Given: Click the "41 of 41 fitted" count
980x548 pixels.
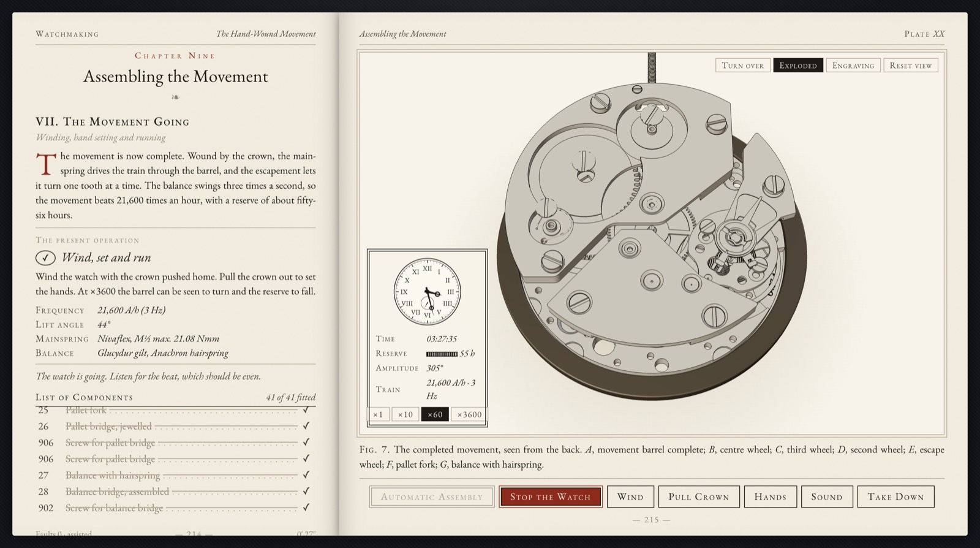Looking at the screenshot, I should pos(291,397).
